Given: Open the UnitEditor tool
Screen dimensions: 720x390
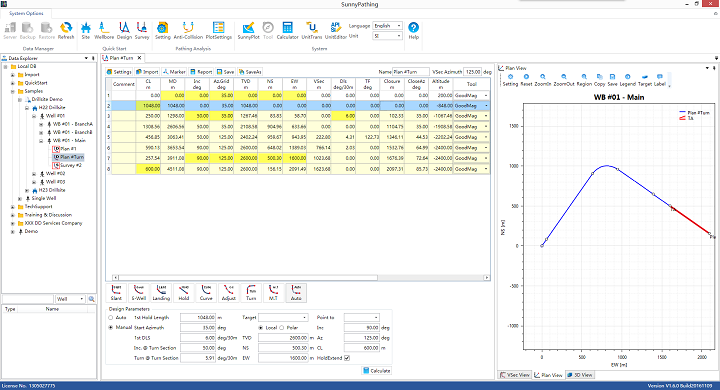Looking at the screenshot, I should [336, 30].
